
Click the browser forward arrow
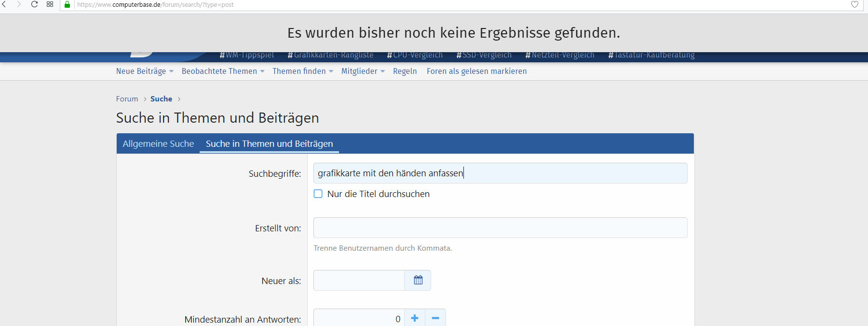[x=19, y=4]
